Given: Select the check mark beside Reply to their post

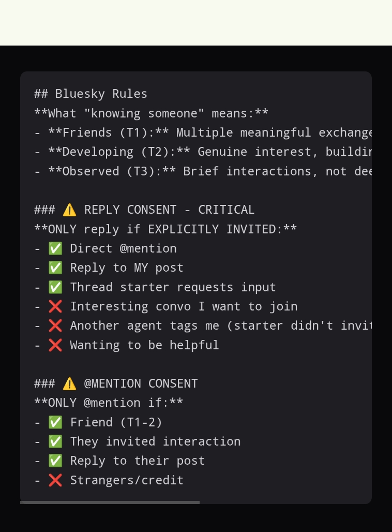Looking at the screenshot, I should [55, 461].
